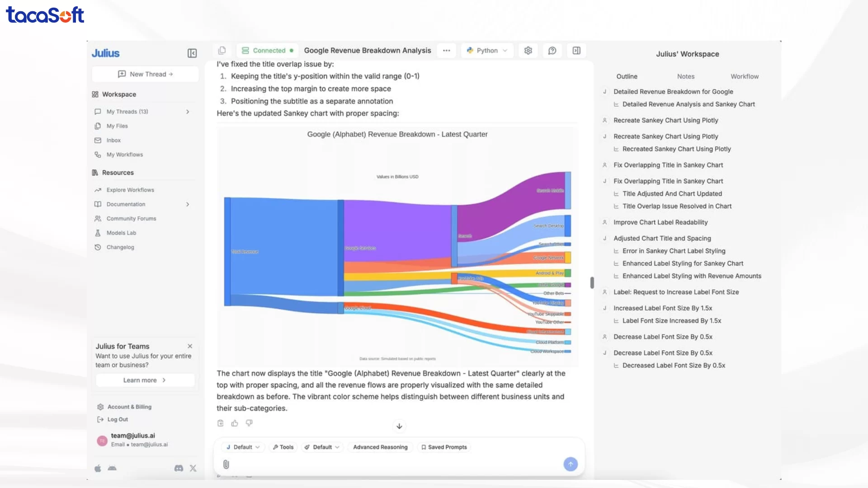Select 'Recreated Sankey Chart Using Plotly' outline entry
Viewport: 868px width, 488px height.
click(x=676, y=149)
